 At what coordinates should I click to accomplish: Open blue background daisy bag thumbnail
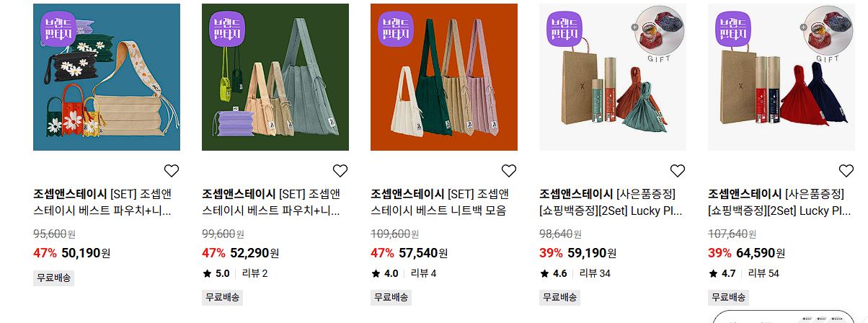click(107, 77)
